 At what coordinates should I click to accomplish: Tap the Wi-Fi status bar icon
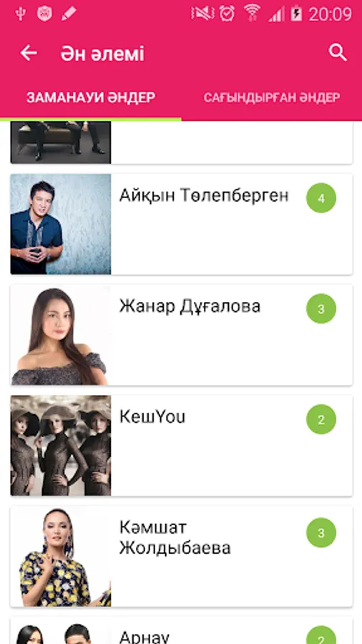tap(252, 13)
